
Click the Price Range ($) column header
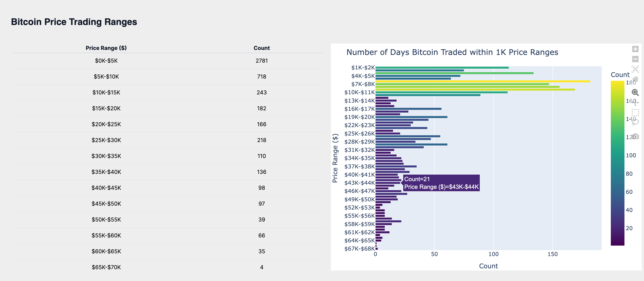(x=106, y=48)
